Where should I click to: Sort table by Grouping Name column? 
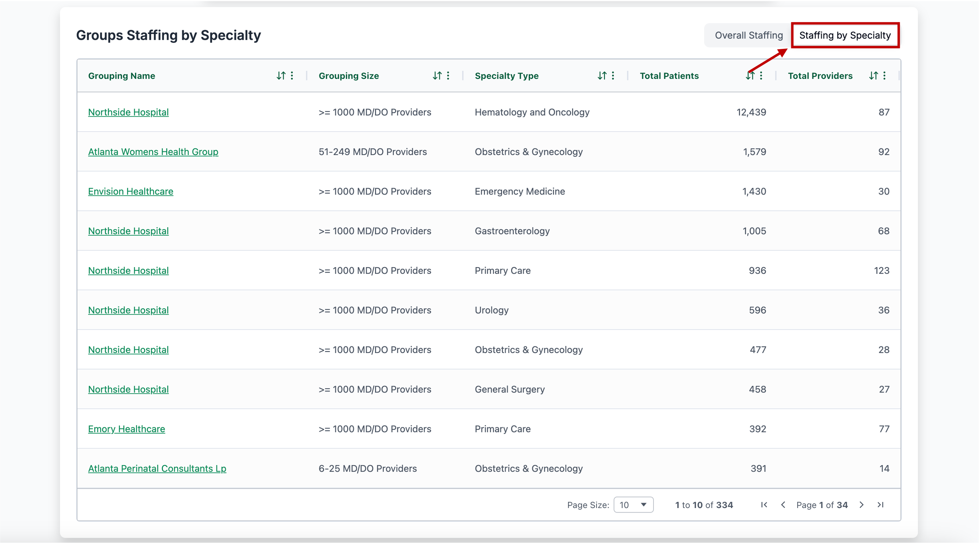tap(281, 76)
